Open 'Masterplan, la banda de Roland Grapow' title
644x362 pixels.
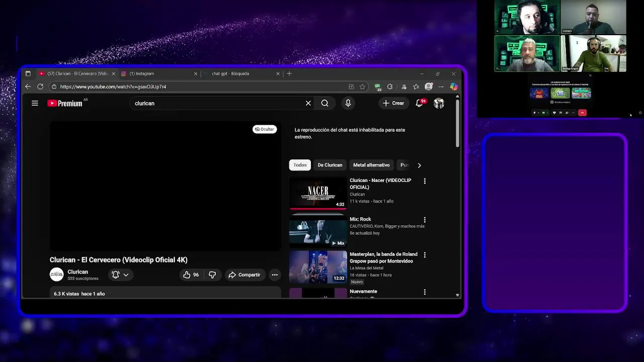(383, 257)
